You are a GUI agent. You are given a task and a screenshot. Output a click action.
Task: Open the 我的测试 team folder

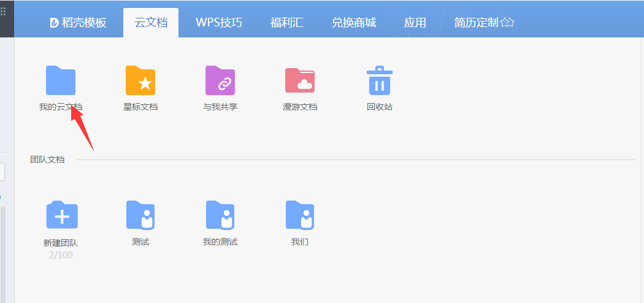pyautogui.click(x=220, y=215)
